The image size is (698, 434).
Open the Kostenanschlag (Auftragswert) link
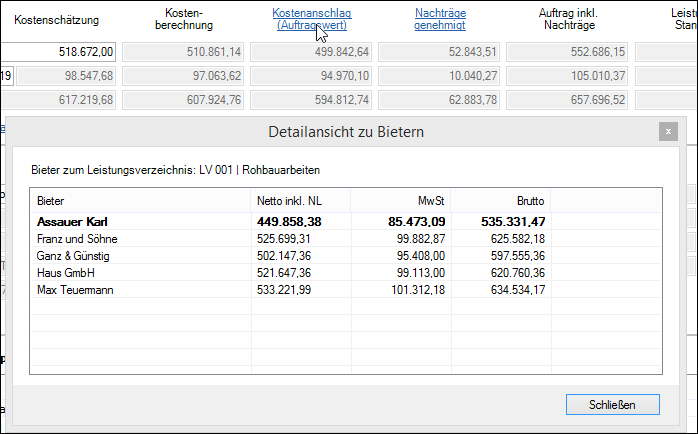[x=312, y=19]
